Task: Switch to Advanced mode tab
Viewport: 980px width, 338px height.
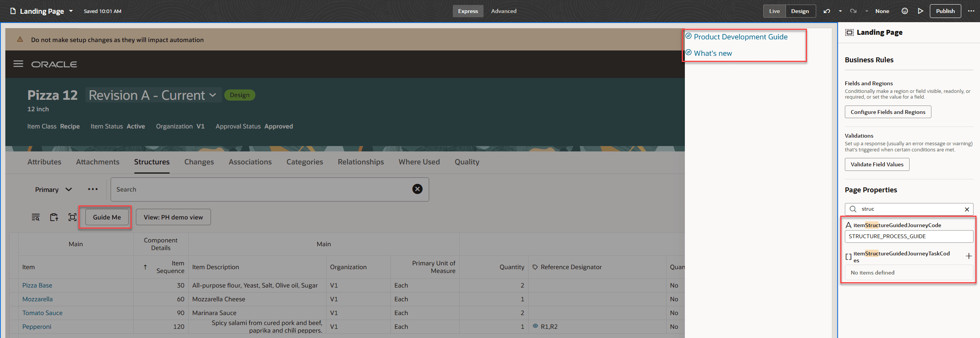Action: [504, 11]
